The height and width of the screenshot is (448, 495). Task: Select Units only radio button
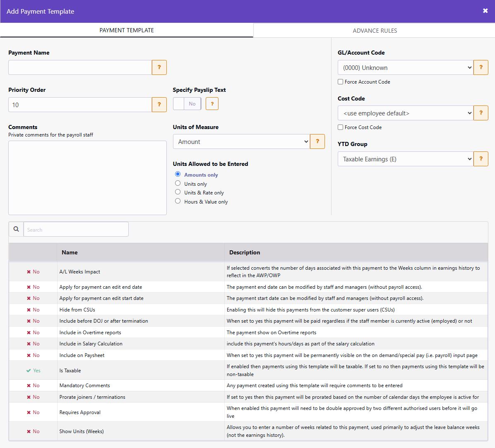click(x=178, y=183)
